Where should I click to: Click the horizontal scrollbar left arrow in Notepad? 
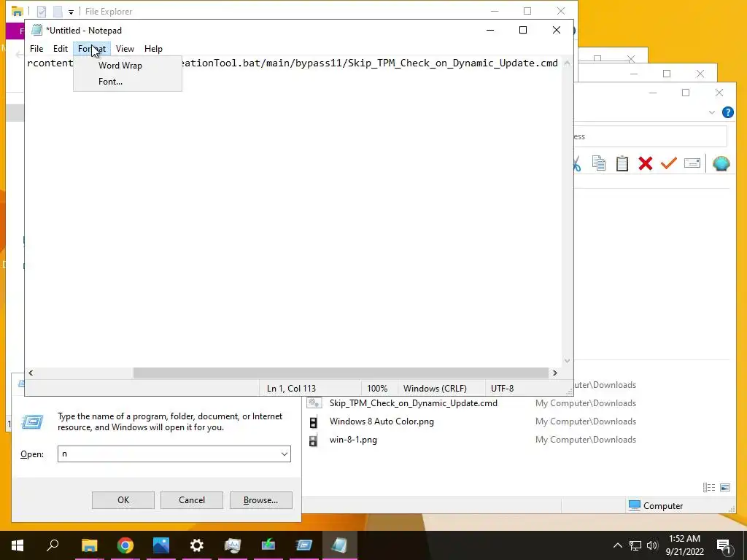[x=31, y=373]
